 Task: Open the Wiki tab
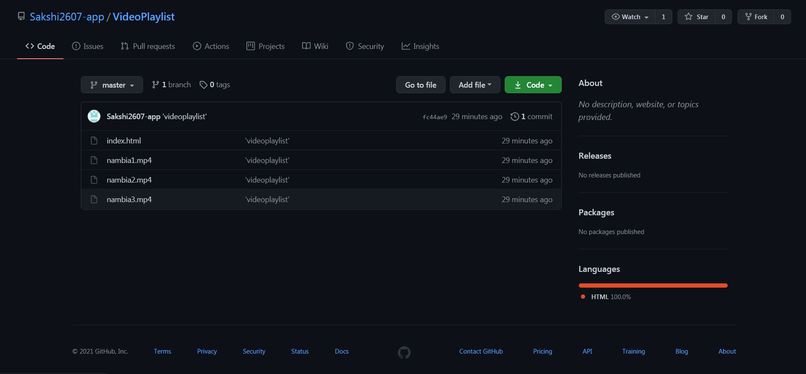pos(315,46)
